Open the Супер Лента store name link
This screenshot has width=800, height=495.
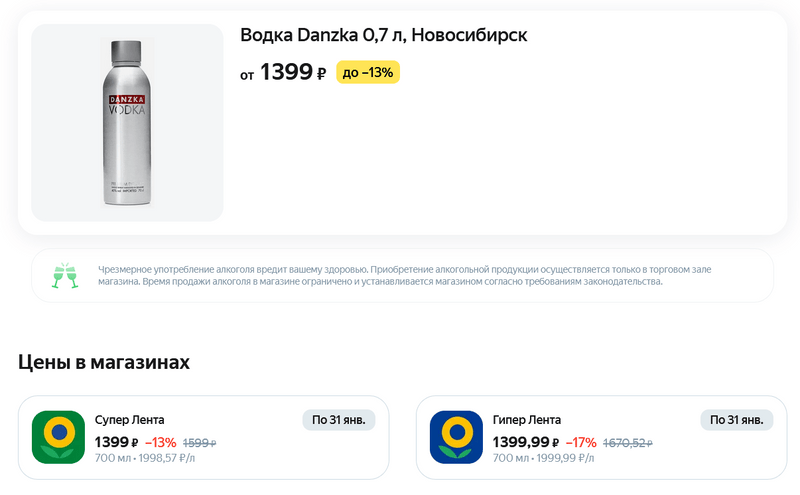(129, 420)
